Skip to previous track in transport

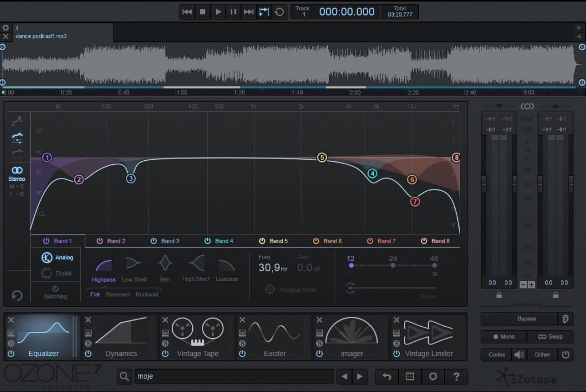click(x=187, y=12)
